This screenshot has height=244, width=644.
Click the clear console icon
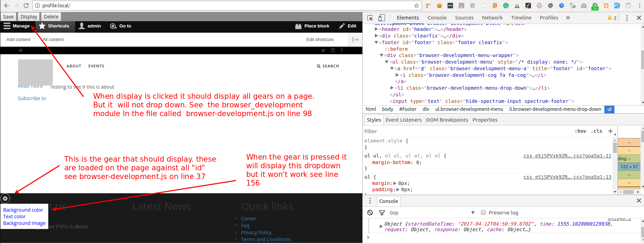point(370,213)
